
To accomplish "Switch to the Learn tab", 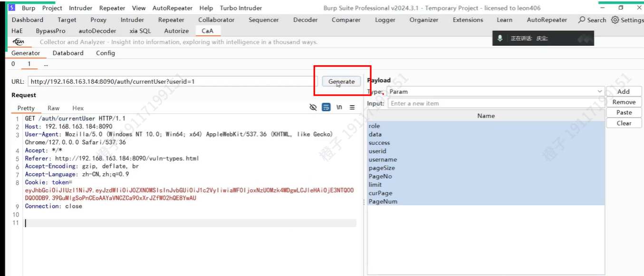I will [x=505, y=20].
